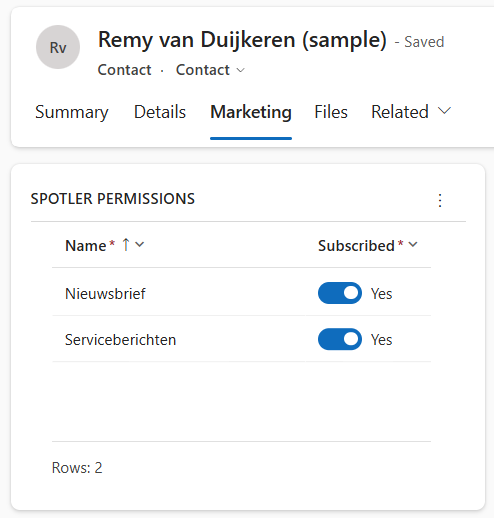This screenshot has width=494, height=518.
Task: Click the Yes label for Serviceberichten
Action: tap(382, 340)
